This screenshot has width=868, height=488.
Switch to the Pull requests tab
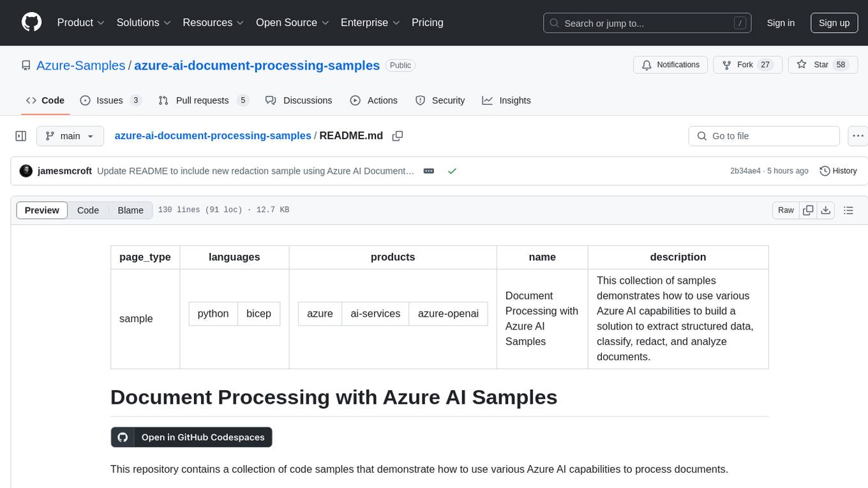click(203, 100)
